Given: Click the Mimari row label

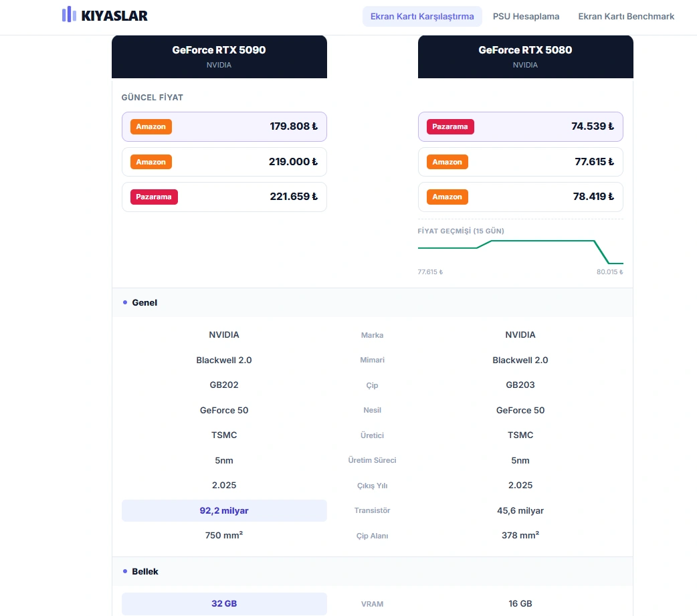Looking at the screenshot, I should (372, 360).
